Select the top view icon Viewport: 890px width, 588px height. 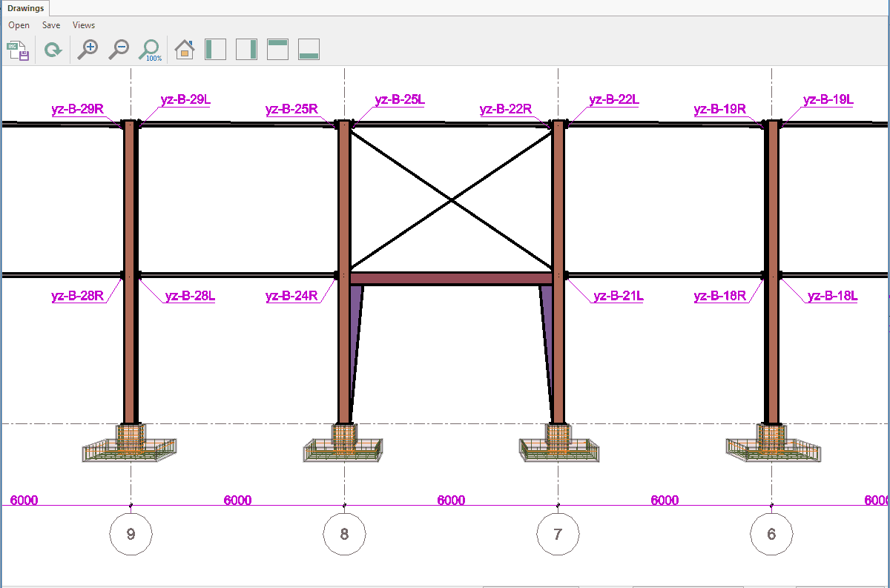pos(277,50)
